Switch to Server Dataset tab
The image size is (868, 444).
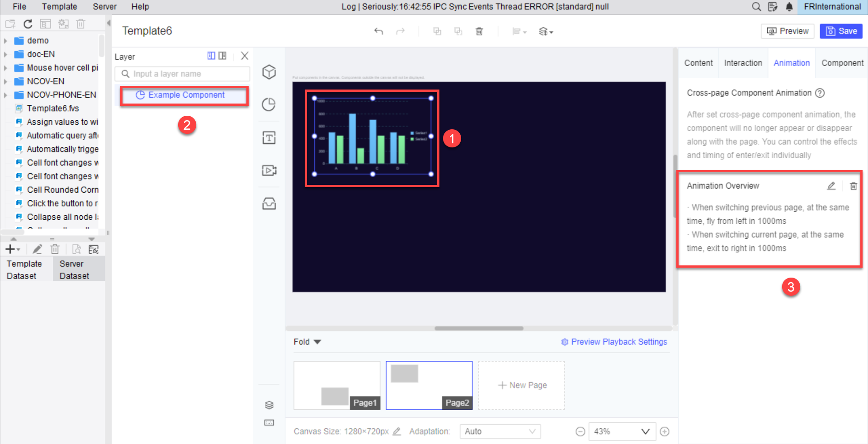click(79, 269)
